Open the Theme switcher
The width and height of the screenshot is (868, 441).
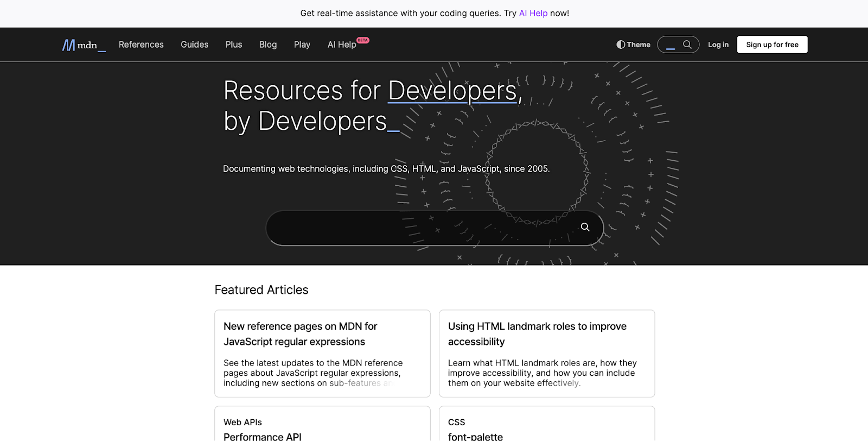pyautogui.click(x=633, y=45)
